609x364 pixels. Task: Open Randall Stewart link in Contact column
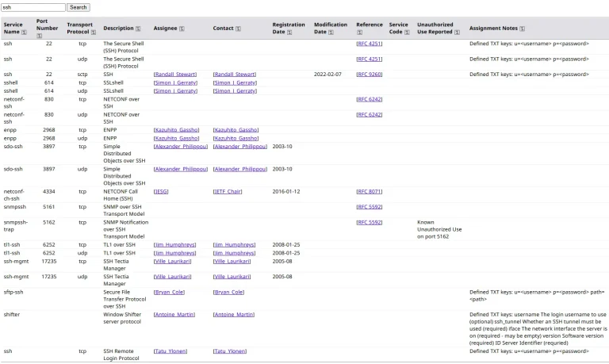235,75
